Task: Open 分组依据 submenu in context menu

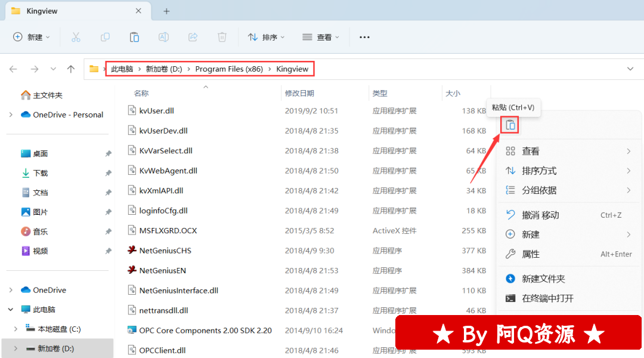Action: click(x=569, y=190)
